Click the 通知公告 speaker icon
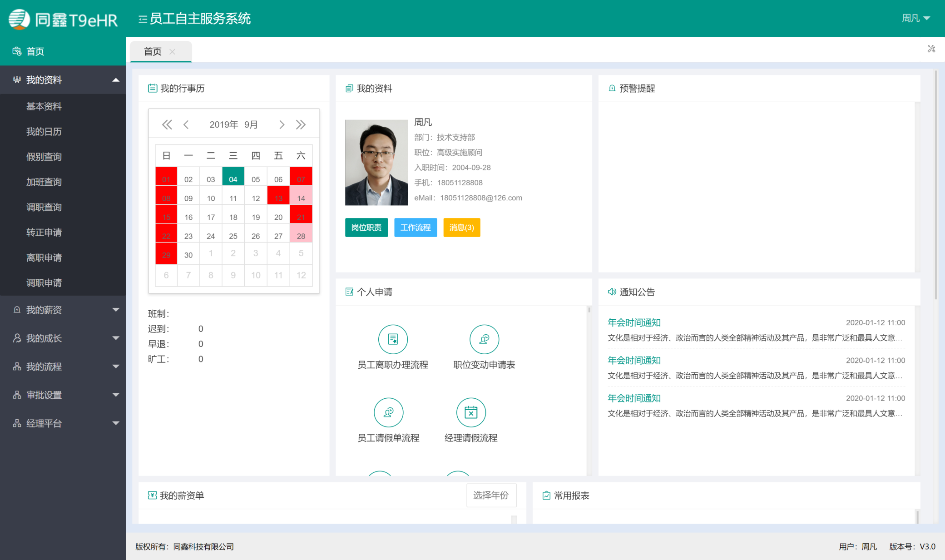Image resolution: width=945 pixels, height=560 pixels. pos(612,292)
